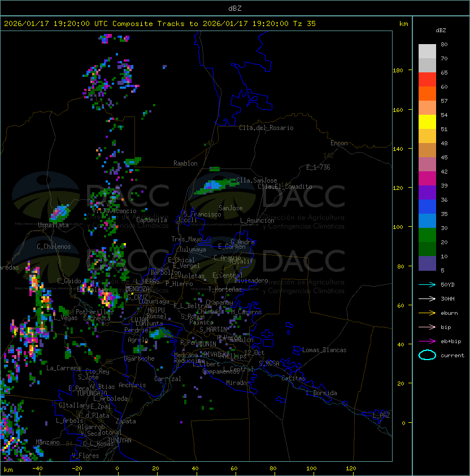Pick the yellow 51-54 dBZ swatch

[x=427, y=122]
